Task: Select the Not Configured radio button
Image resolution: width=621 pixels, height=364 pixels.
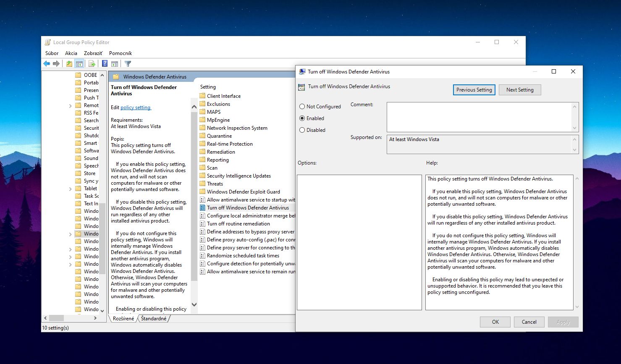Action: coord(302,107)
